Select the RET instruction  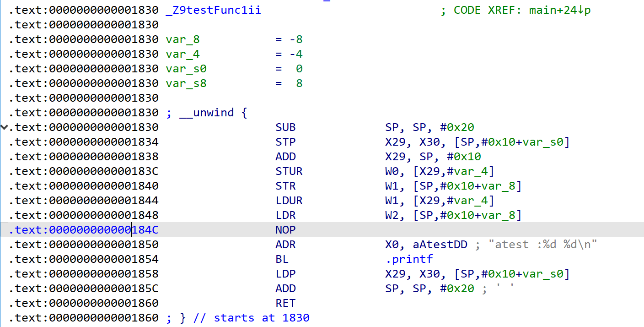point(286,303)
